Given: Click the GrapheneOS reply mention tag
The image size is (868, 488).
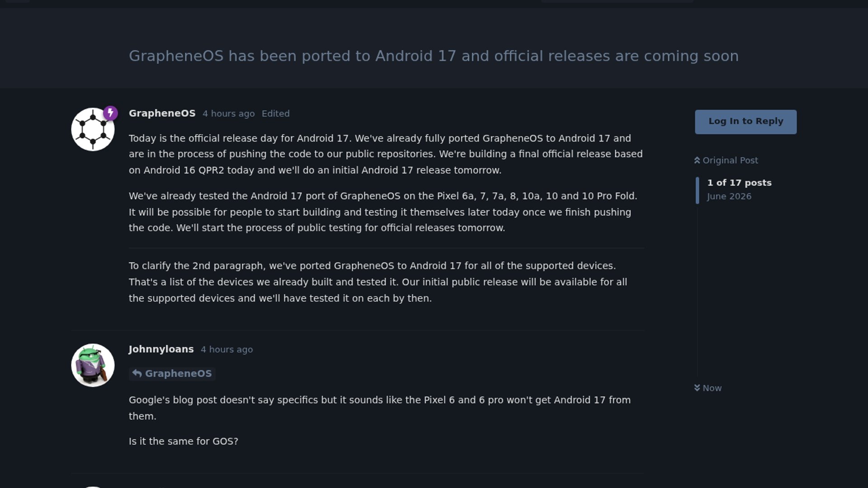Looking at the screenshot, I should pos(172,373).
